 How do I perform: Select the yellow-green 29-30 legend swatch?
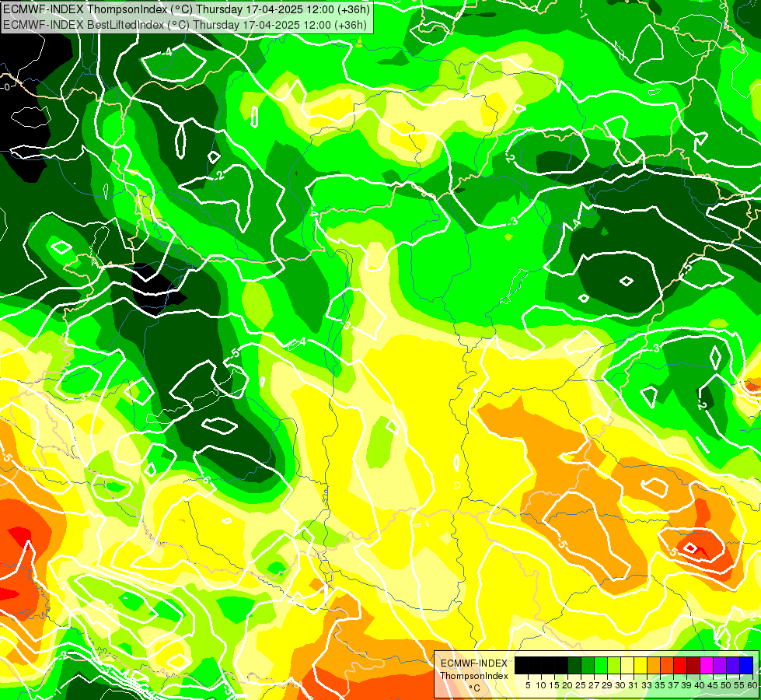coord(614,666)
